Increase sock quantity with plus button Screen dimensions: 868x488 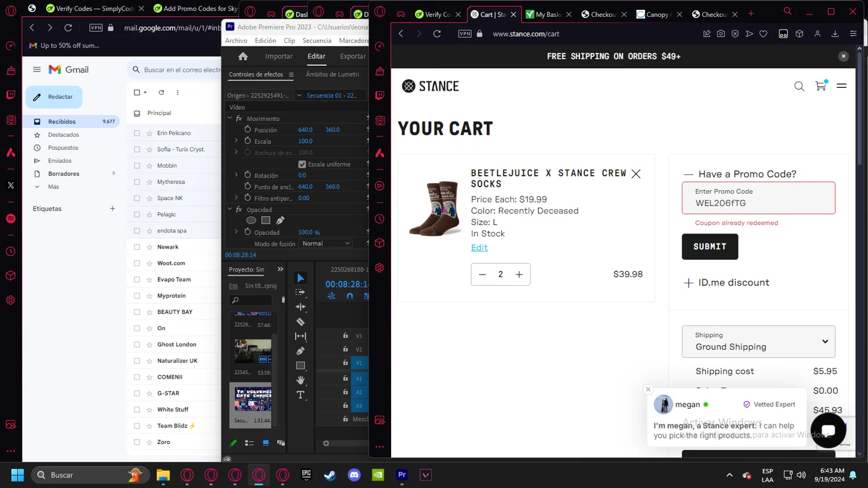(519, 275)
